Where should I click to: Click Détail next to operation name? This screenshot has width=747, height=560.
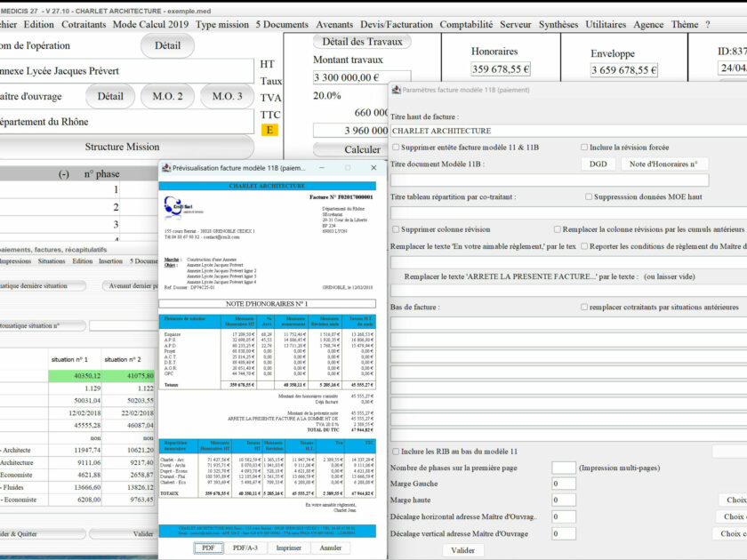pyautogui.click(x=167, y=45)
